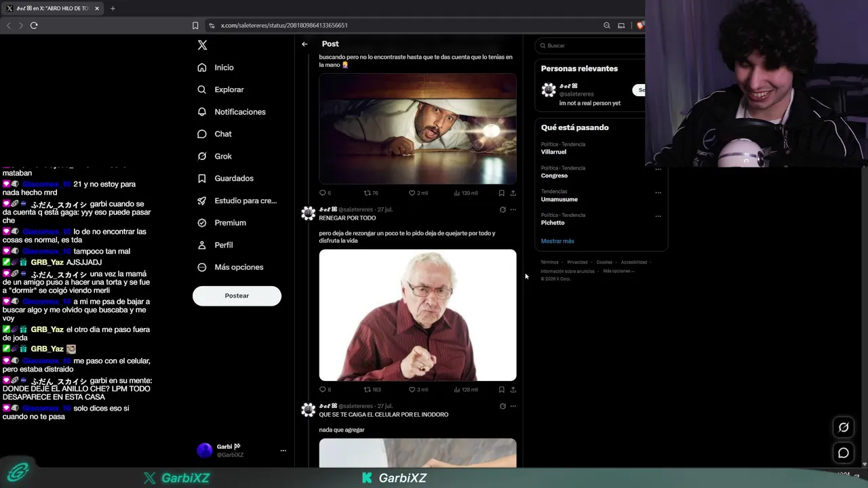Viewport: 868px width, 488px height.
Task: Bookmark the RENEGAR POR TODO post
Action: [501, 390]
